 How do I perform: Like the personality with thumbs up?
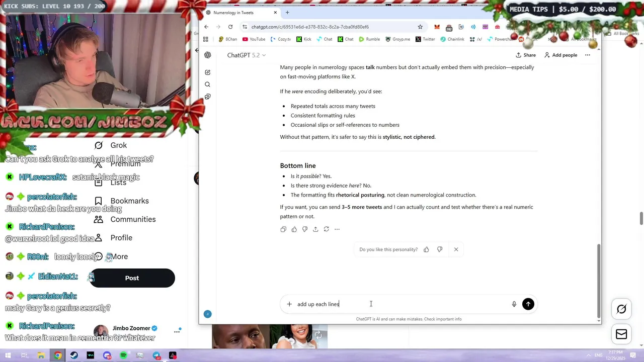426,249
